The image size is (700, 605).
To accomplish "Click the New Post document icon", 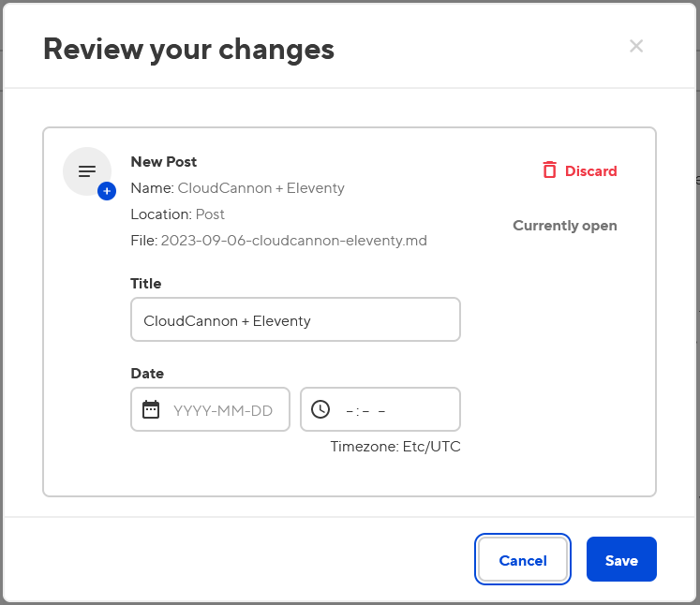I will coord(87,171).
